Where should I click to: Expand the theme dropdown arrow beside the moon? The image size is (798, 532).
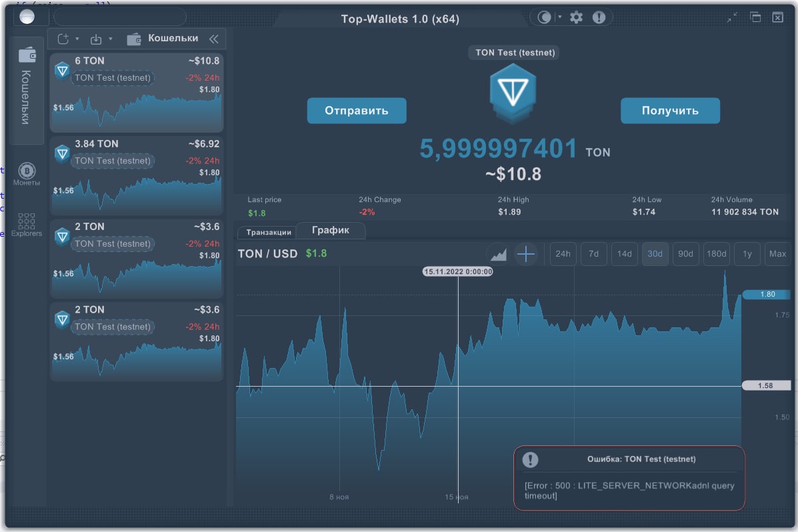pos(560,17)
